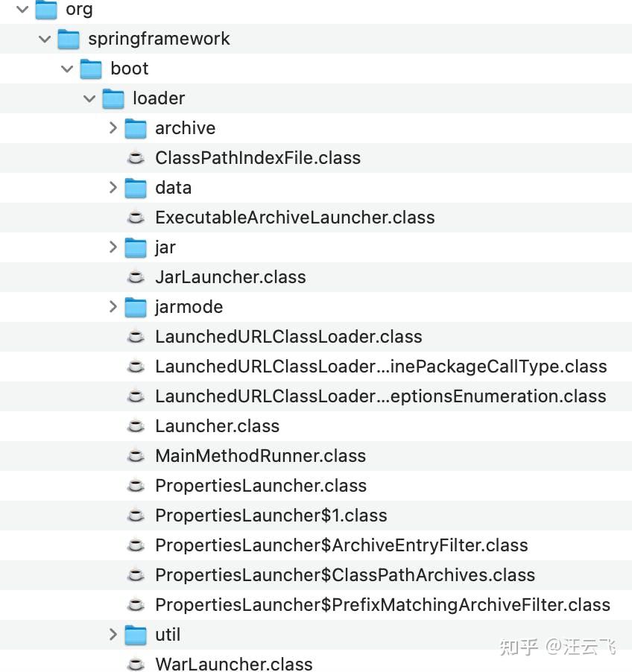
Task: Select Launcher.class file name
Action: [x=218, y=426]
